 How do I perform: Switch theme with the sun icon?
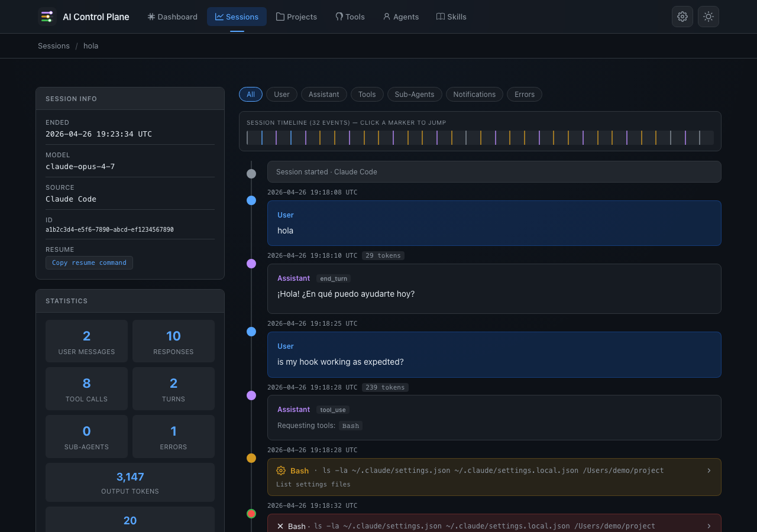pyautogui.click(x=709, y=17)
